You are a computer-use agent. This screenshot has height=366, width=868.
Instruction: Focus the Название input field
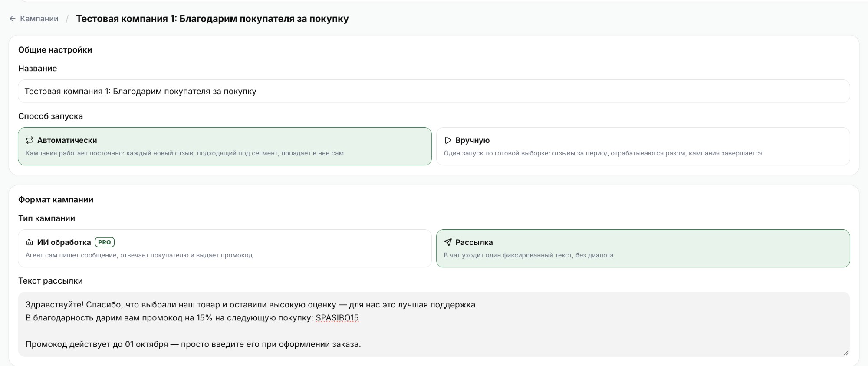[x=434, y=91]
